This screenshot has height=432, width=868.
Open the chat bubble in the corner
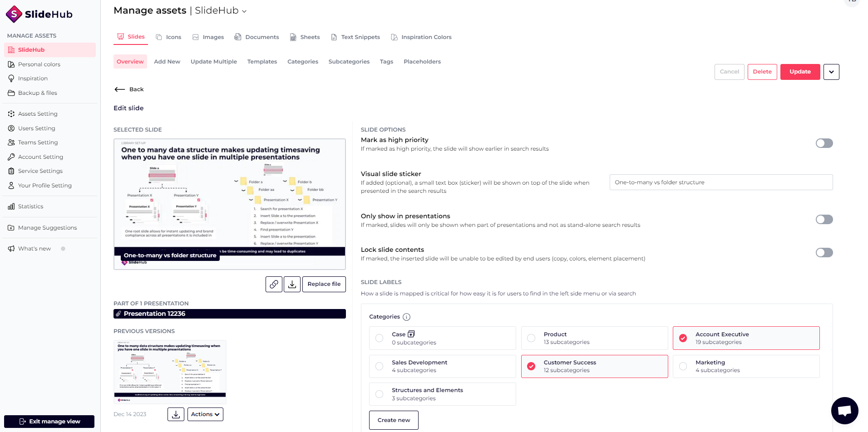[844, 410]
